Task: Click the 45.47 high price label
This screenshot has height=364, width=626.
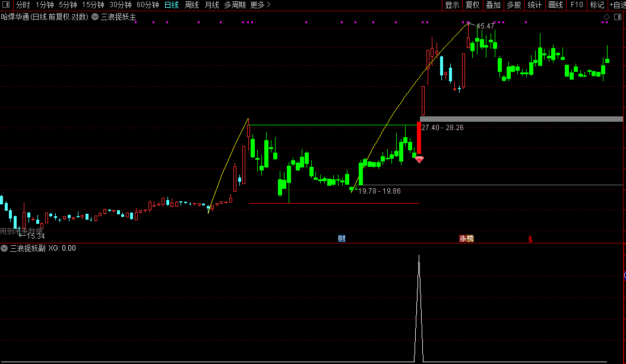Action: click(485, 26)
